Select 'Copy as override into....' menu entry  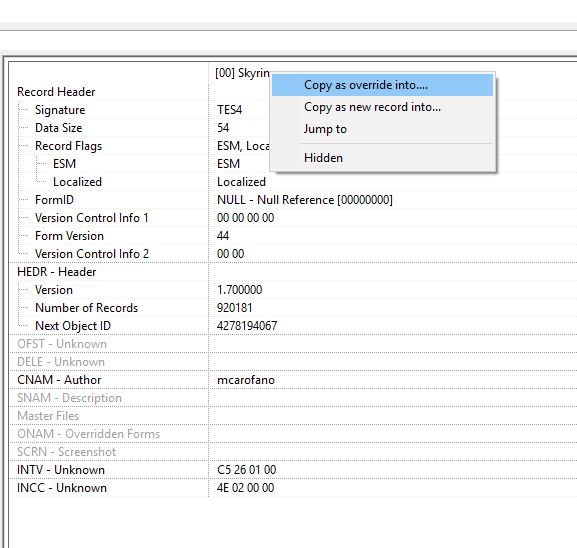point(382,85)
